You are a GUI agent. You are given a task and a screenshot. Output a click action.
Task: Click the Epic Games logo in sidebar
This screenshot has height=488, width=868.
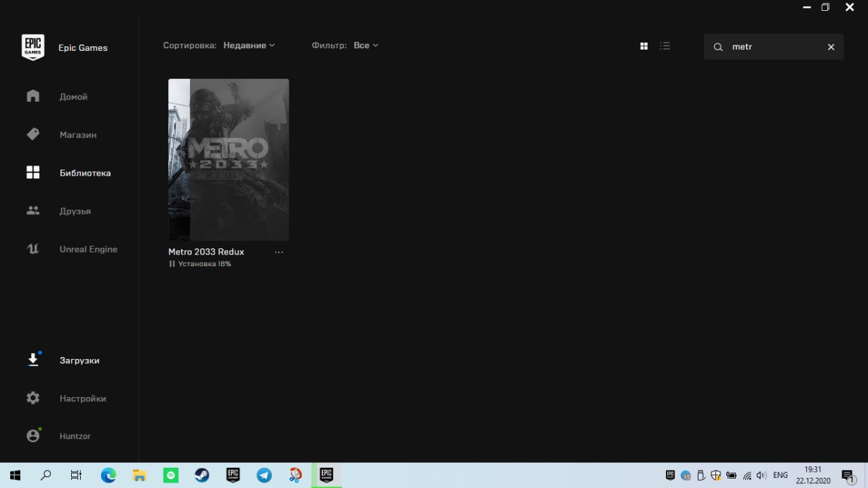tap(33, 48)
